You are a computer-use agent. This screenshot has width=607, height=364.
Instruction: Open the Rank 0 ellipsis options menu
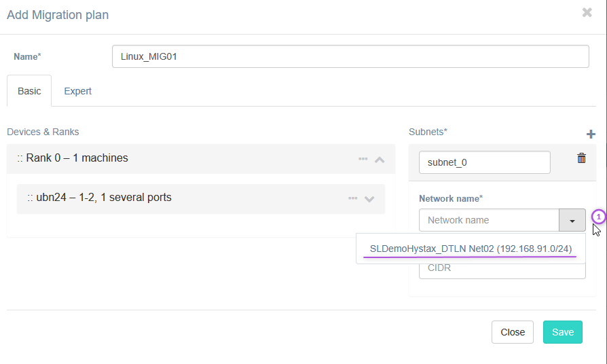pos(363,159)
